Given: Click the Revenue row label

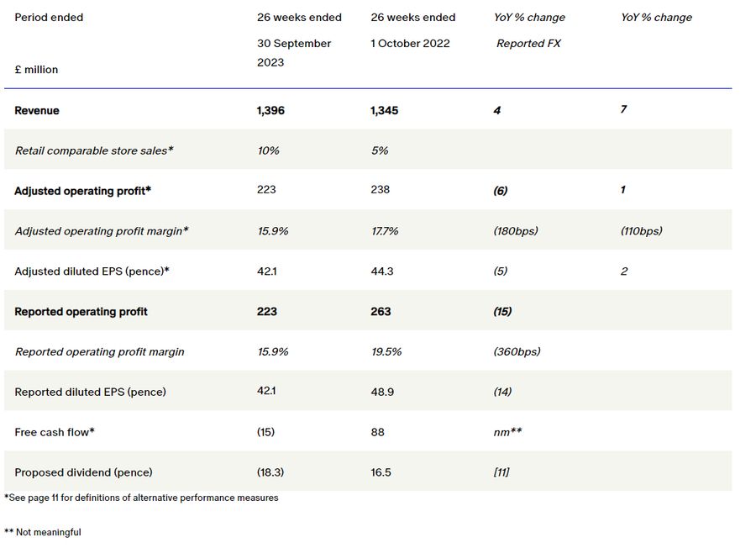Looking at the screenshot, I should tap(37, 110).
